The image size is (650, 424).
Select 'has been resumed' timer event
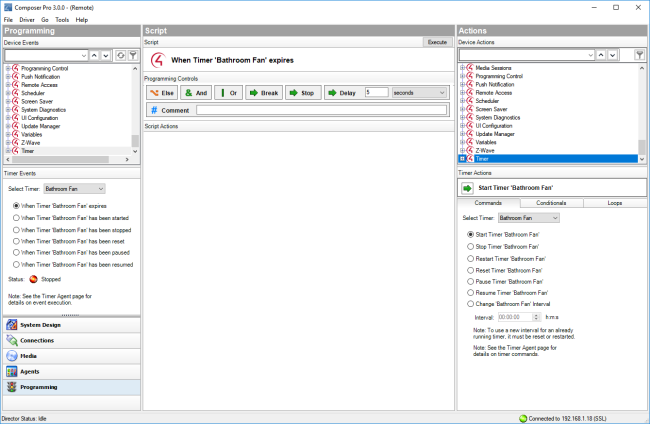tap(16, 264)
